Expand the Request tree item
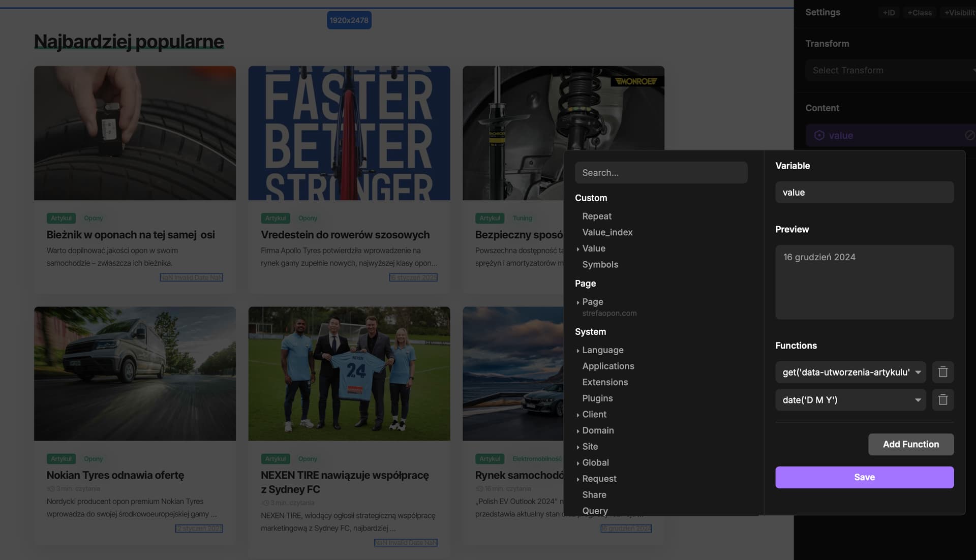This screenshot has height=560, width=976. click(578, 479)
